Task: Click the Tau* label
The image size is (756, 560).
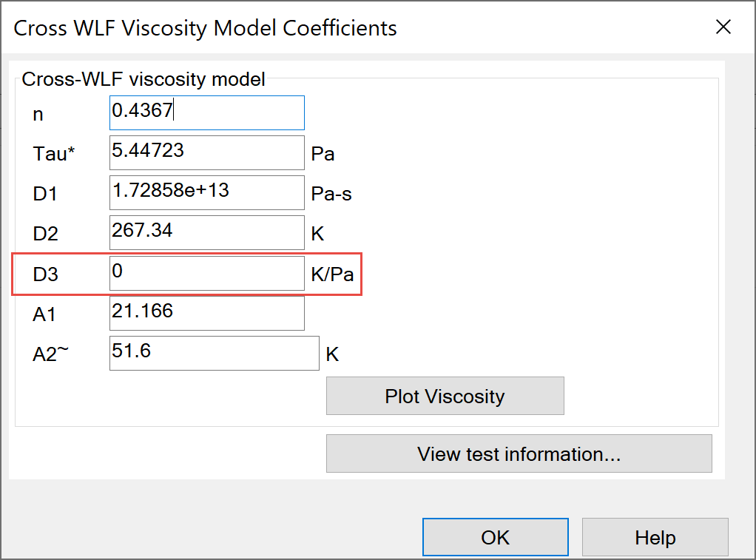Action: pos(51,153)
